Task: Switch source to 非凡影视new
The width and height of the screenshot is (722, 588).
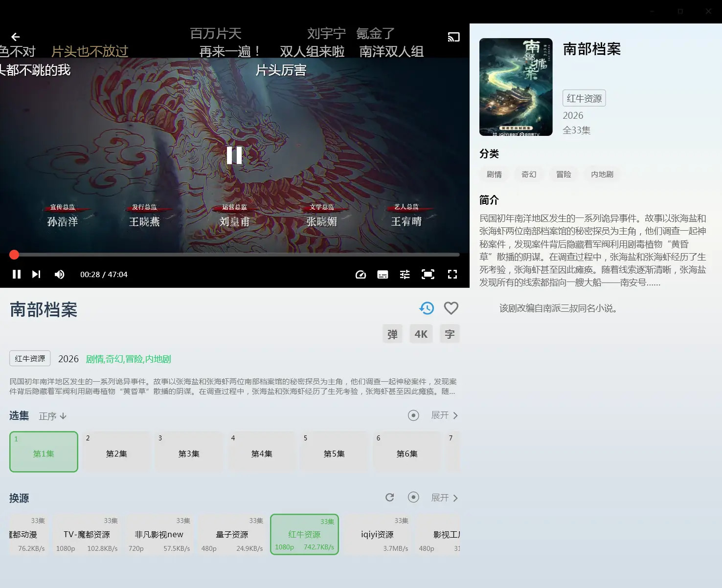Action: click(x=159, y=534)
